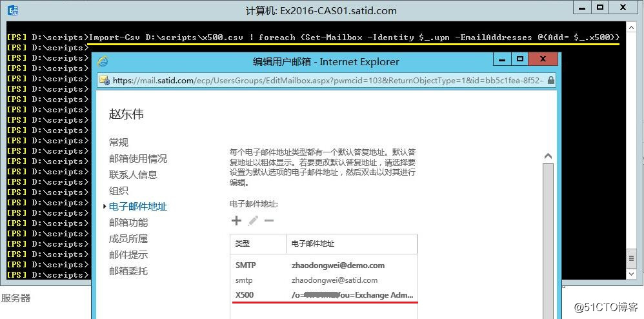
Task: Open the 邮箱功能 section
Action: click(128, 223)
